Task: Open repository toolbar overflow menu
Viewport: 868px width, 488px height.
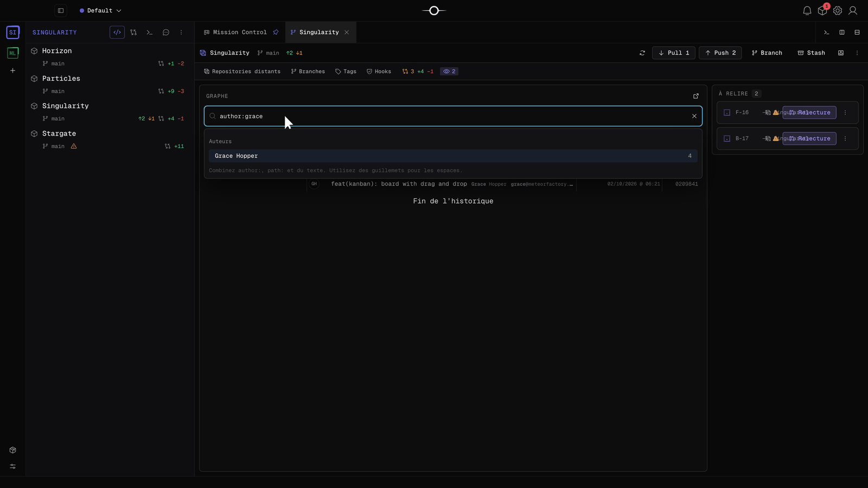Action: 857,53
